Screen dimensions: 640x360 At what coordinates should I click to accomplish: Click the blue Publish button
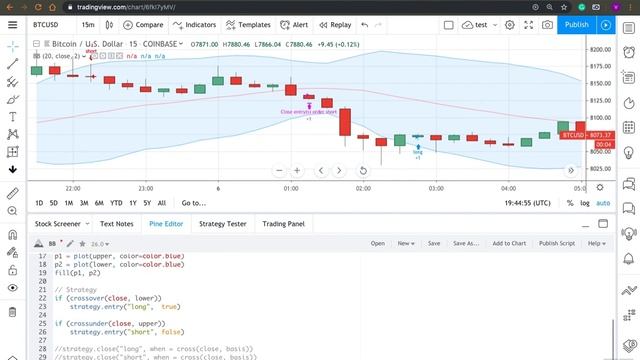(x=577, y=25)
